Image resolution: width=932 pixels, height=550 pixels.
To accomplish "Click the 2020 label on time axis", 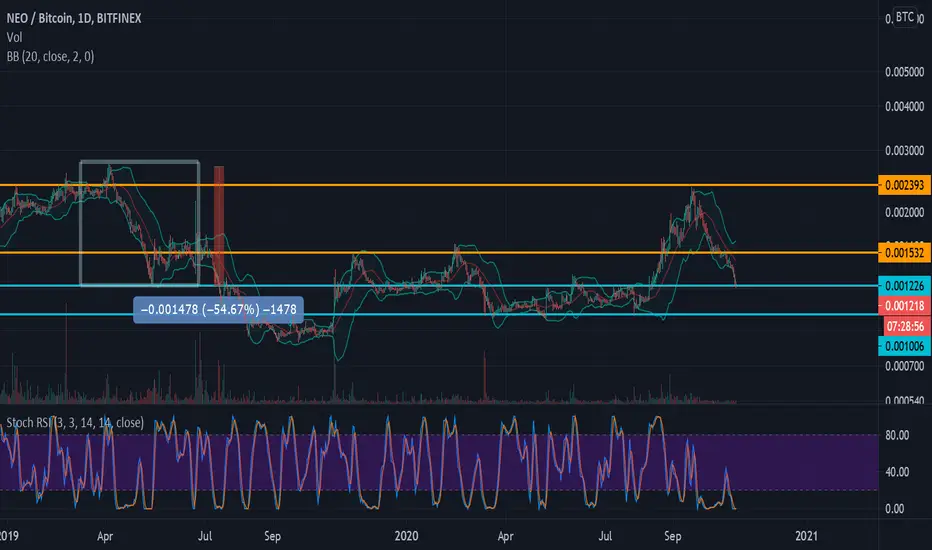I will click(407, 536).
